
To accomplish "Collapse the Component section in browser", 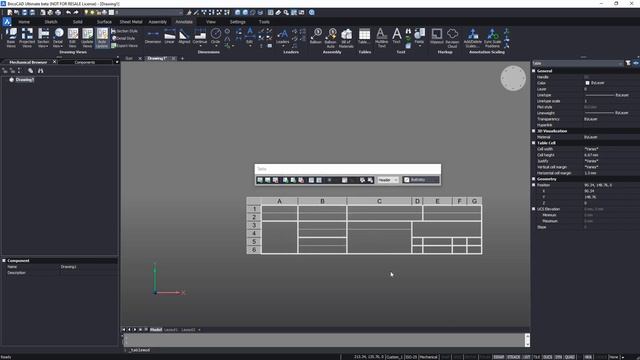I will 4,260.
